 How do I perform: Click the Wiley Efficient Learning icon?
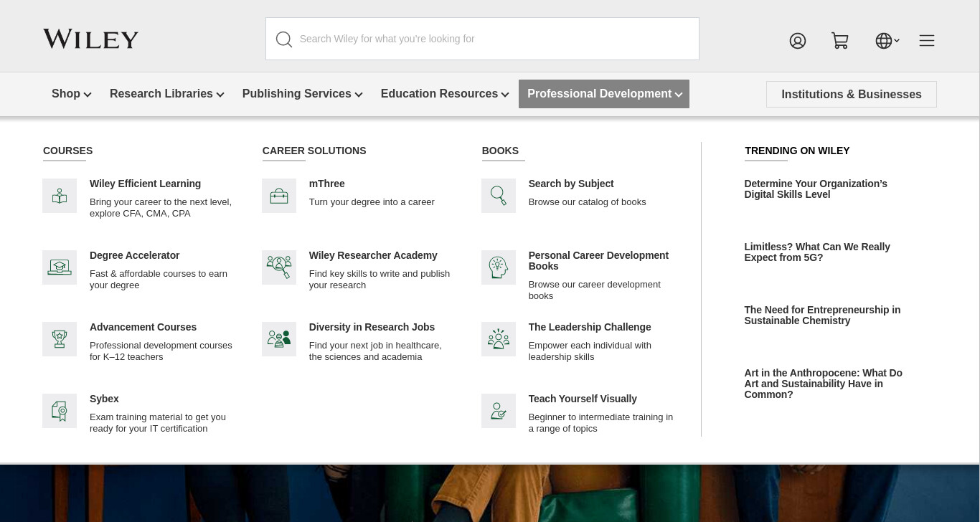pyautogui.click(x=60, y=196)
